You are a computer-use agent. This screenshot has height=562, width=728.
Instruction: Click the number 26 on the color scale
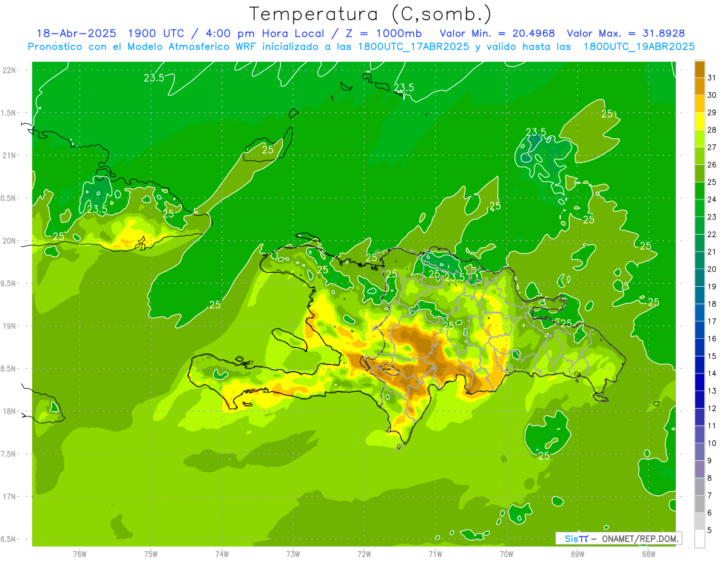[712, 165]
